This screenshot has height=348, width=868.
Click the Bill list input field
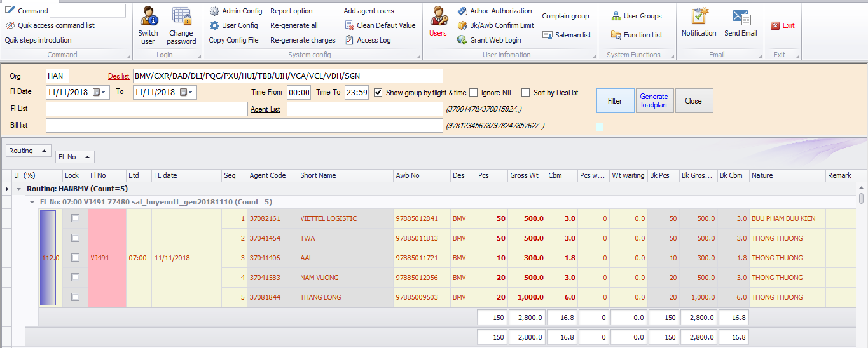click(244, 126)
